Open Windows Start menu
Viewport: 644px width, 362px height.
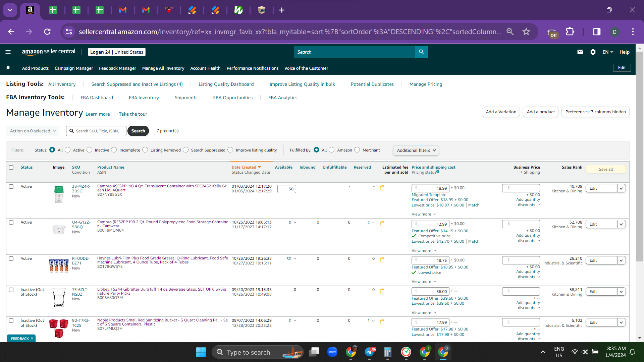(201, 352)
